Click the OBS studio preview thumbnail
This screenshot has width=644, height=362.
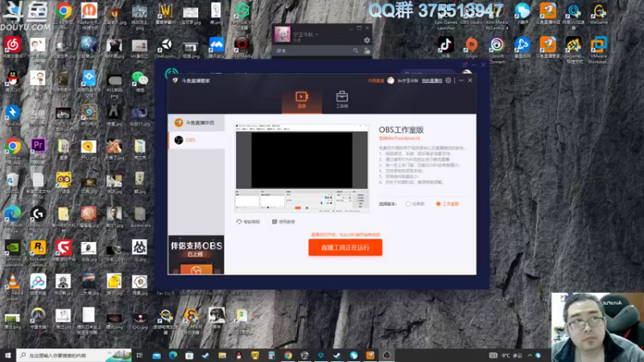302,168
